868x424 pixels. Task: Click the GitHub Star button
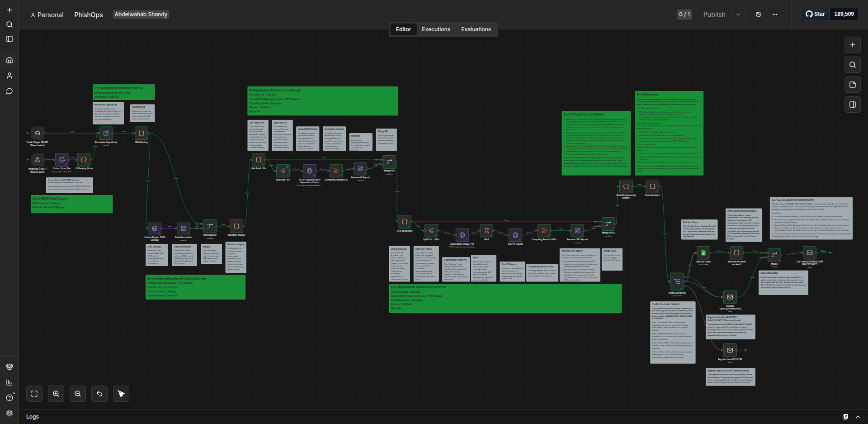coord(816,14)
